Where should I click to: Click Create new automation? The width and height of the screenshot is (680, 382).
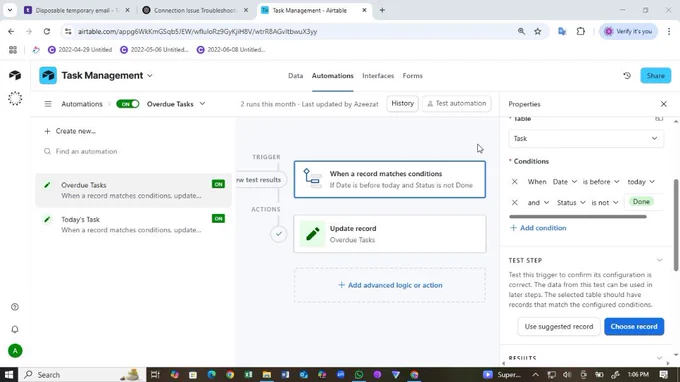pos(70,131)
